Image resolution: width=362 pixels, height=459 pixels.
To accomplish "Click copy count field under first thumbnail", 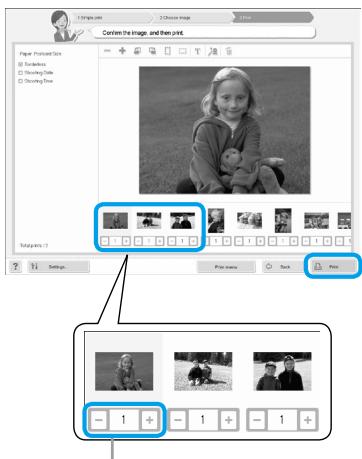I will point(115,241).
